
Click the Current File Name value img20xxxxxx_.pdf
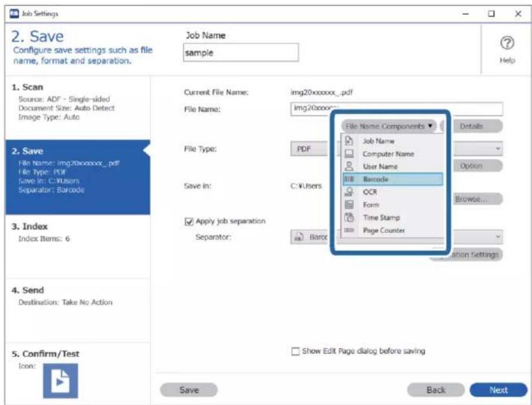[x=322, y=92]
